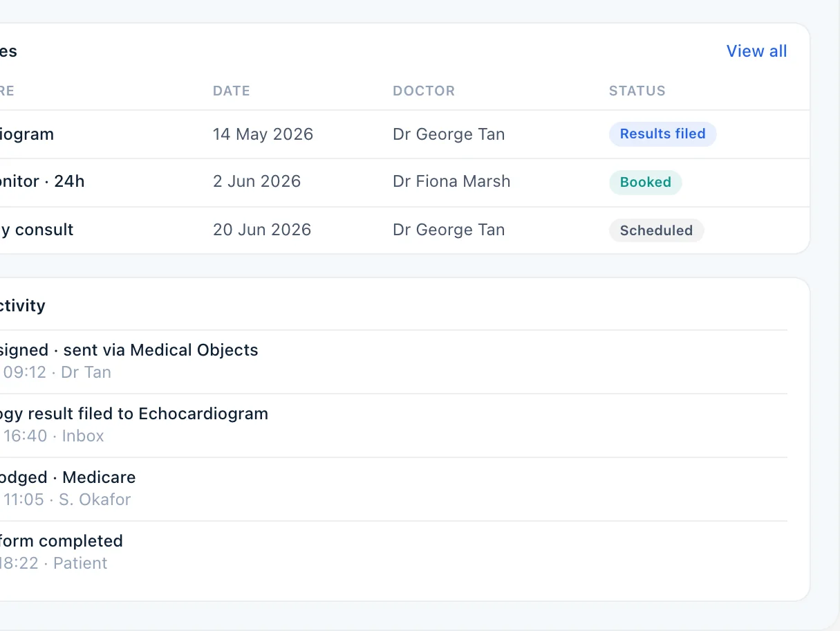Image resolution: width=840 pixels, height=631 pixels.
Task: Click Dr George Tan in the 20 Jun row
Action: point(449,230)
